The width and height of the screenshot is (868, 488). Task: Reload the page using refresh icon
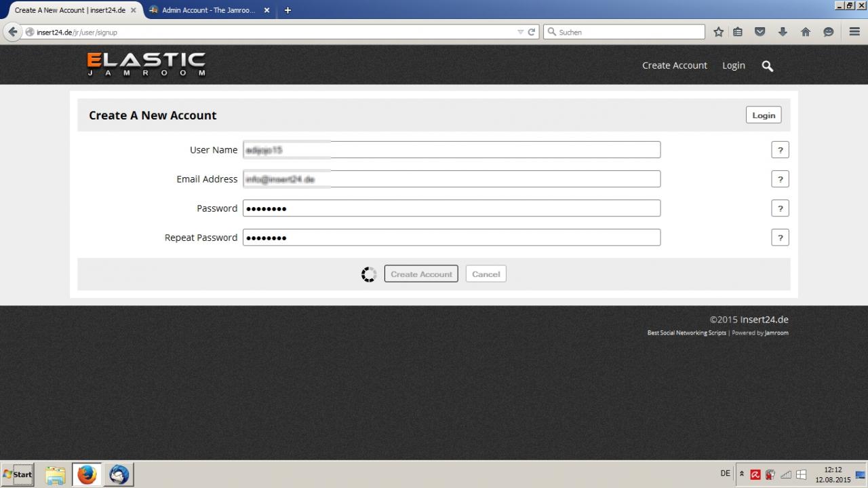pos(532,32)
